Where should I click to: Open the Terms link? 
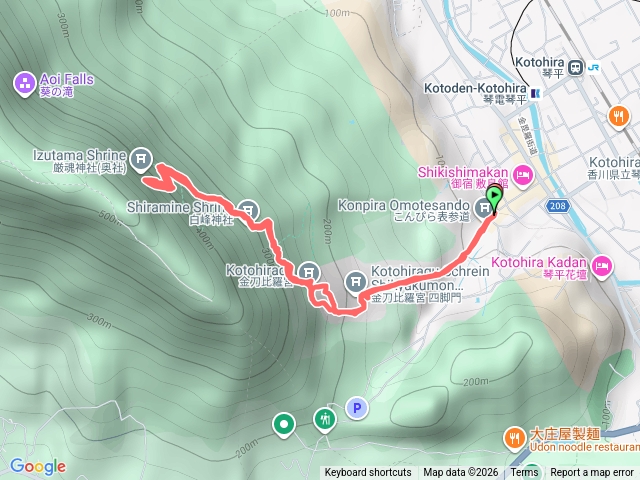[x=524, y=473]
